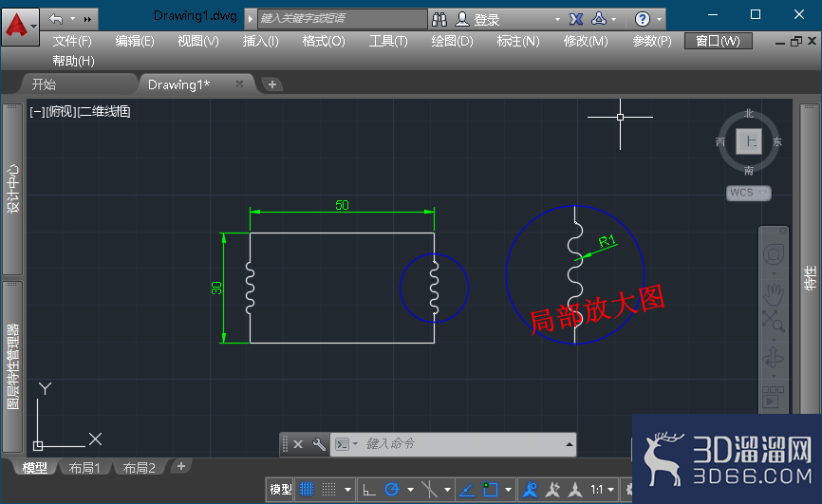Viewport: 822px width, 504px height.
Task: Expand the search box arrow left of the keyword field
Action: pos(250,19)
